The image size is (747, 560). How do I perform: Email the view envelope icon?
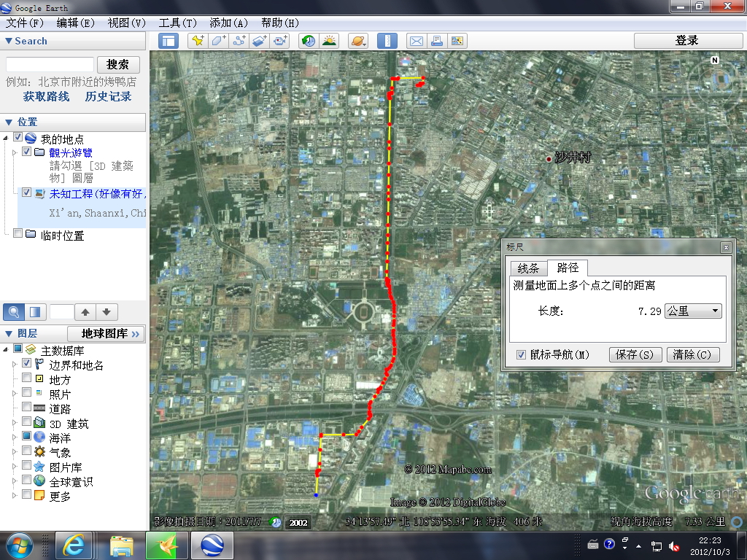(416, 41)
